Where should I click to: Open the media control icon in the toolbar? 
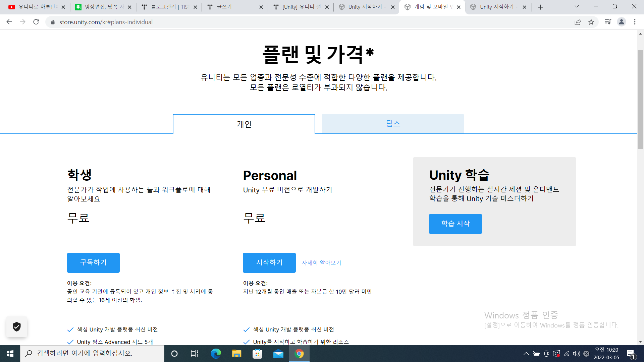click(x=607, y=22)
